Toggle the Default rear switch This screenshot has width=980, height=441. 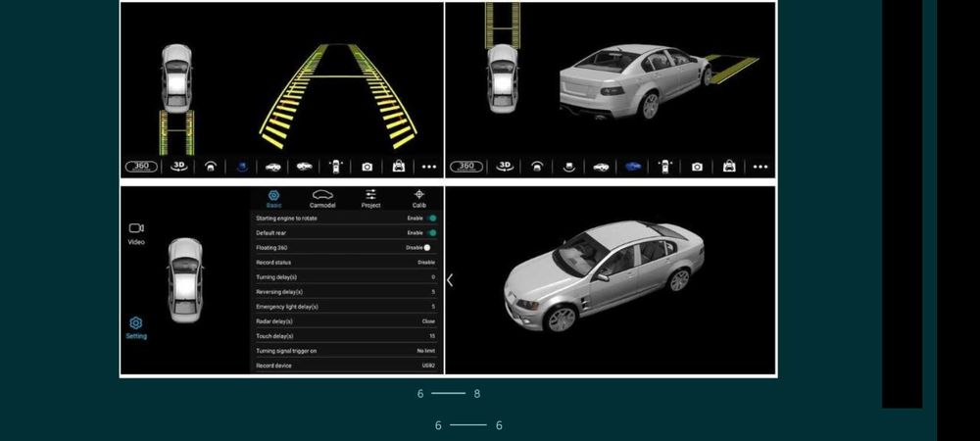(431, 232)
